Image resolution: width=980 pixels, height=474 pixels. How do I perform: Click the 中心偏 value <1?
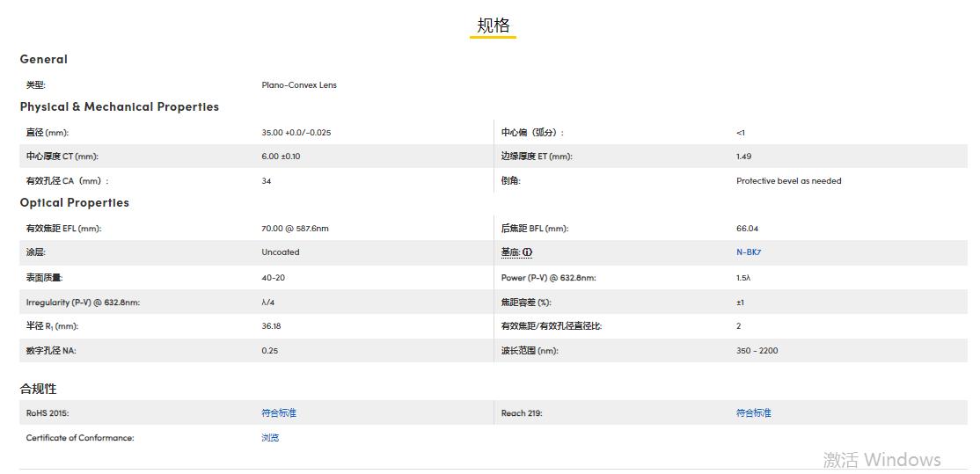[x=741, y=133]
